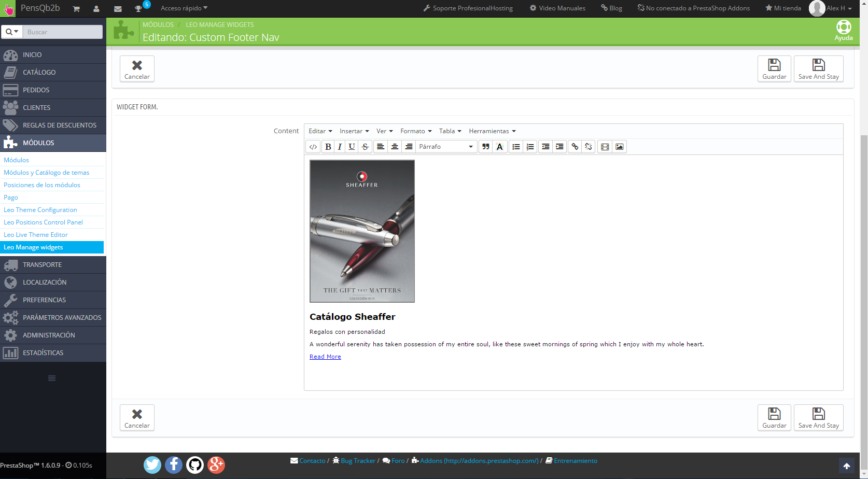Insert a bulleted list

pos(516,147)
